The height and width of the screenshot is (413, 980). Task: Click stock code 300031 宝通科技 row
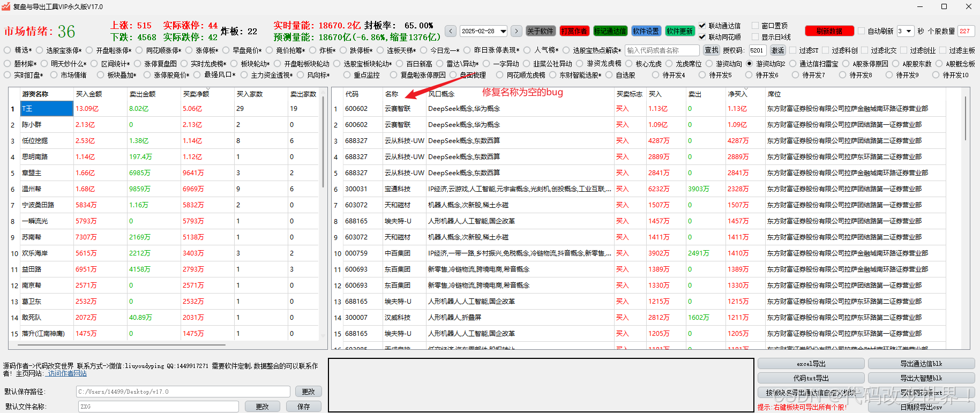point(638,189)
